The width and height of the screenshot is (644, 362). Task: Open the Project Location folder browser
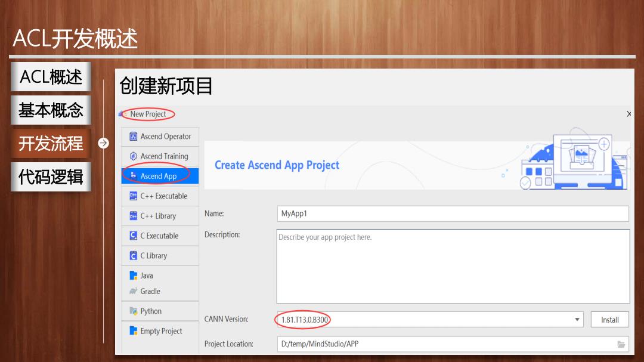coord(621,344)
